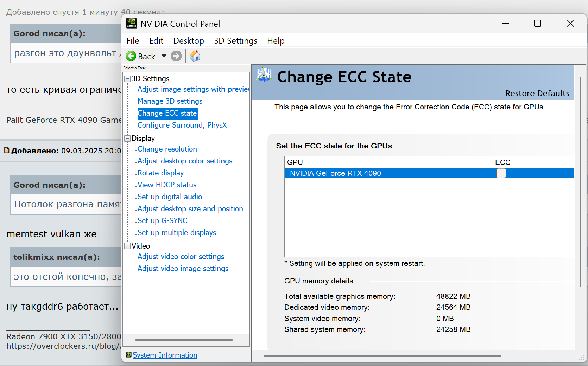The height and width of the screenshot is (366, 588).
Task: Select Set up digital audio
Action: click(170, 197)
